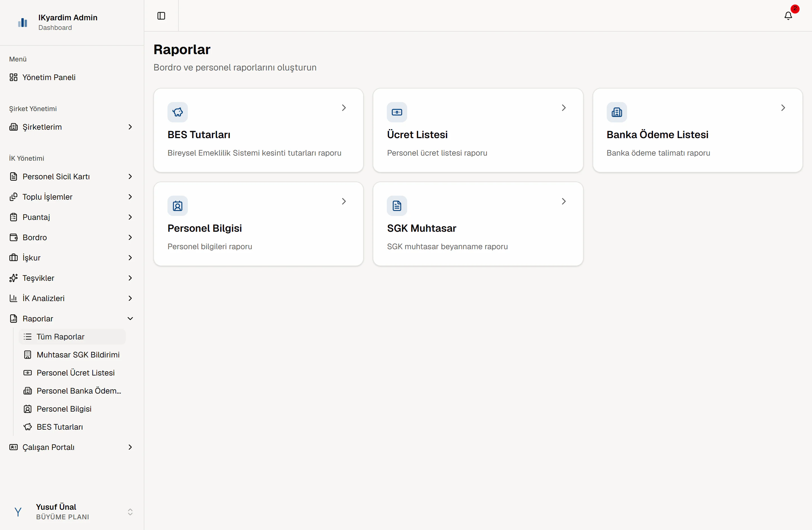Expand the Personel Sicil Kartı chevron
The image size is (812, 530).
coord(130,176)
